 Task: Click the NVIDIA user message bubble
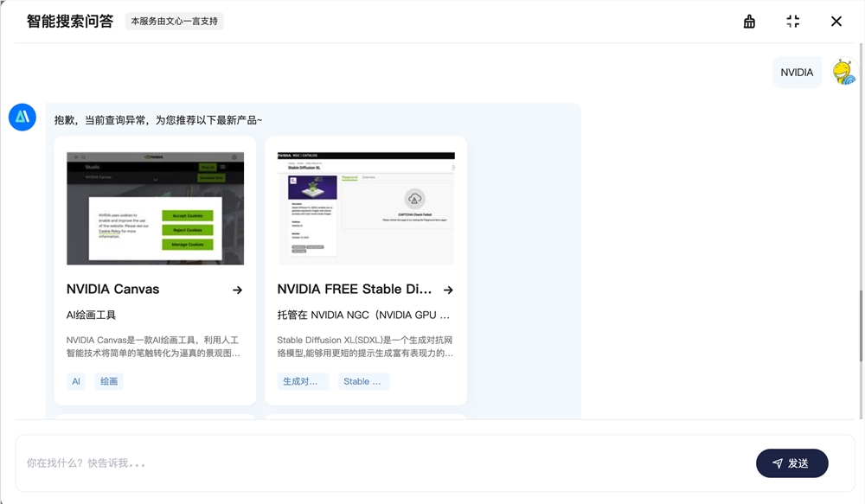pyautogui.click(x=797, y=73)
